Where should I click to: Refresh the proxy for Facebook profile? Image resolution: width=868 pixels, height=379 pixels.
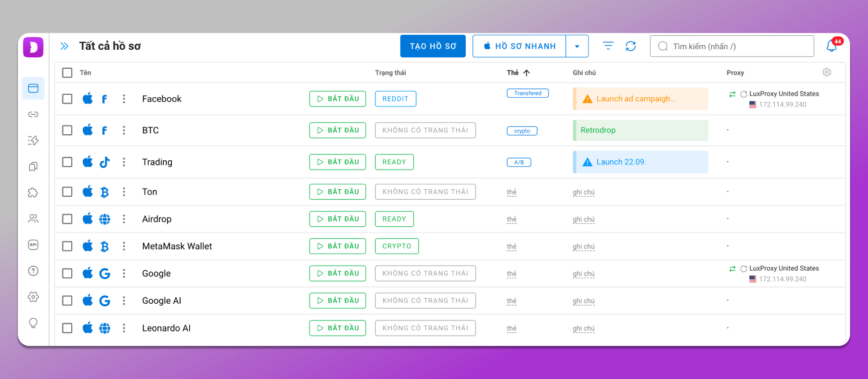tap(744, 94)
